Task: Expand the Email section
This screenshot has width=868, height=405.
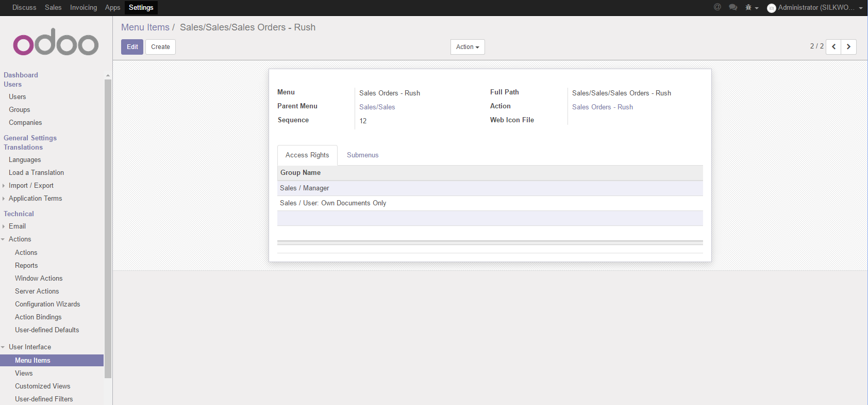Action: [17, 226]
